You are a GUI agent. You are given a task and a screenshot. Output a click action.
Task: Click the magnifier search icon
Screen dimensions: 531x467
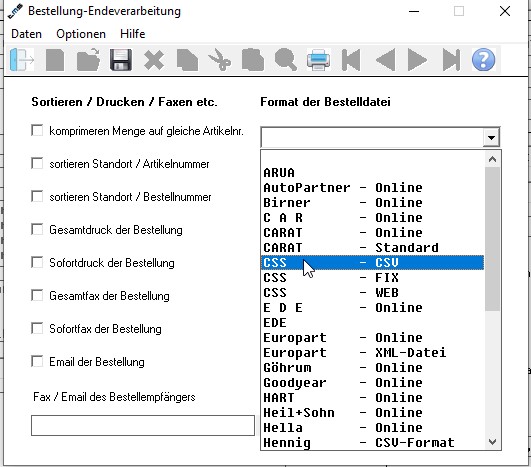pos(285,60)
